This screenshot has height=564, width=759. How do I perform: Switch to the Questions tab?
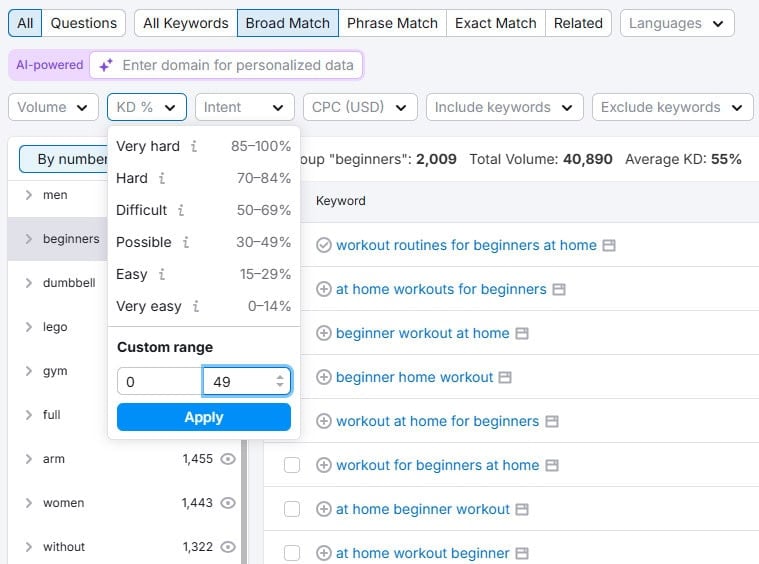point(84,23)
